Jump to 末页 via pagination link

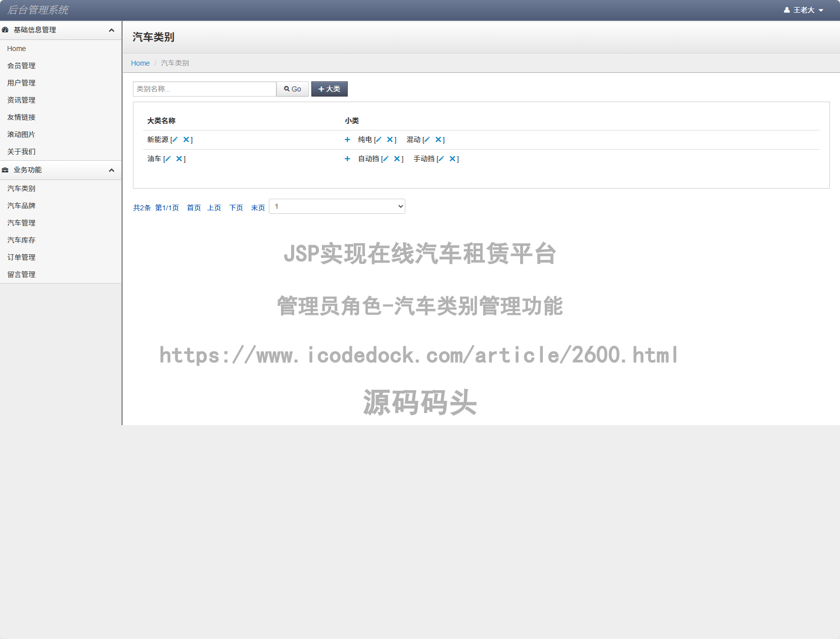(x=258, y=207)
